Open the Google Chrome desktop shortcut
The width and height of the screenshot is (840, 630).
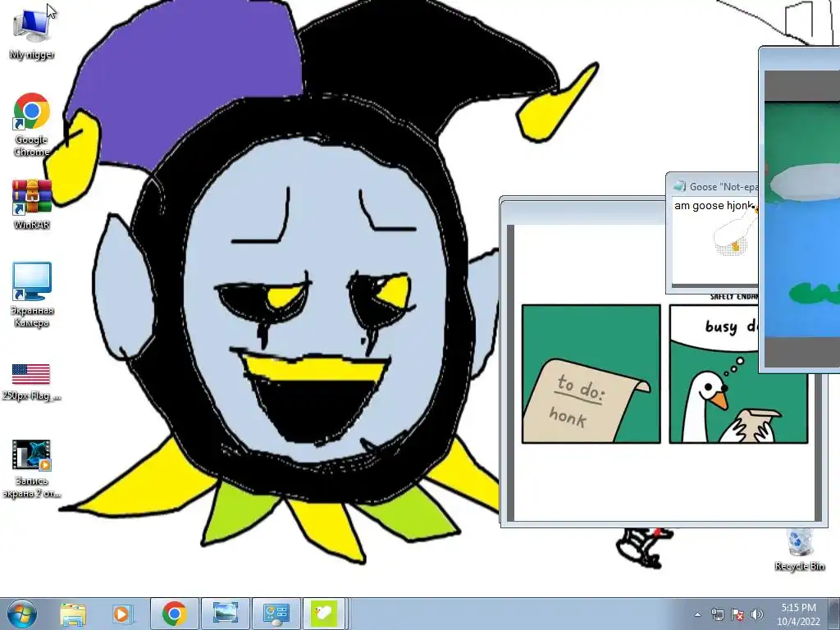point(32,125)
